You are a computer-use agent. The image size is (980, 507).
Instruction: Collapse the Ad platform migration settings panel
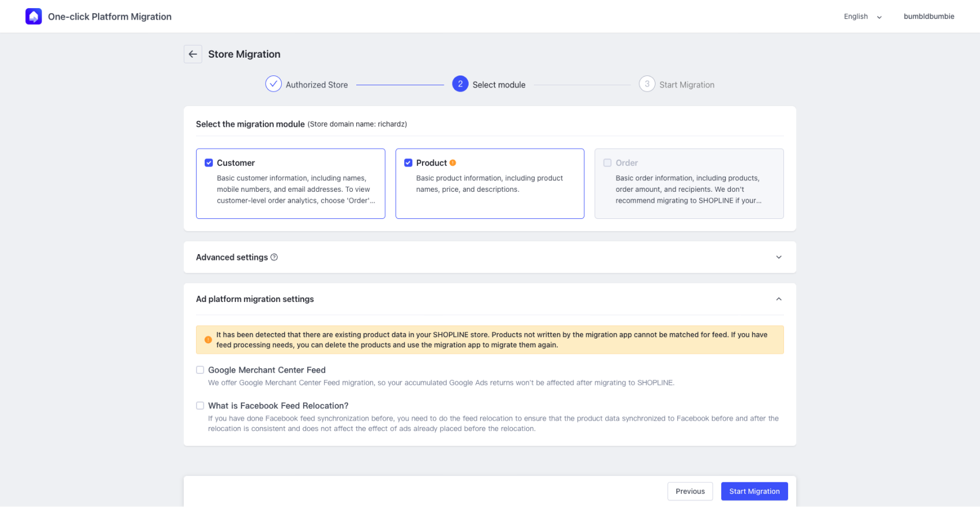coord(778,299)
